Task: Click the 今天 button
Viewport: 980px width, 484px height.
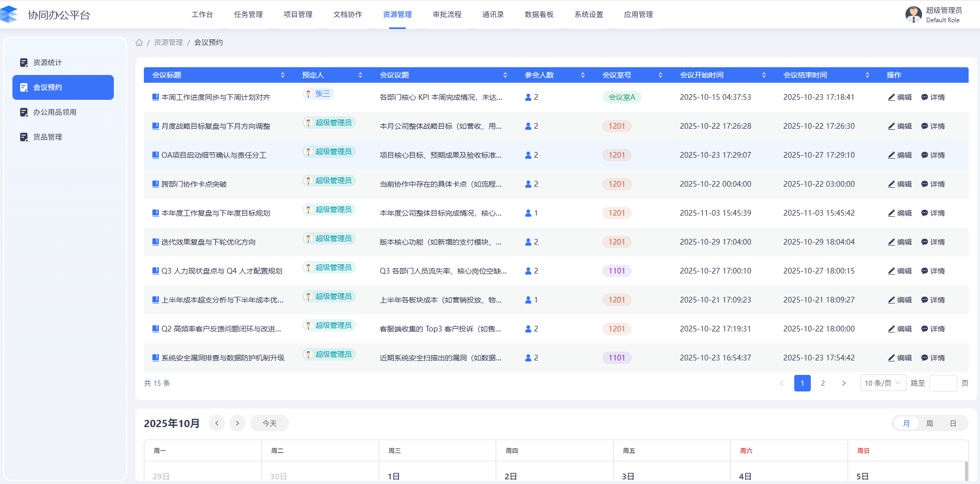Action: pos(269,423)
